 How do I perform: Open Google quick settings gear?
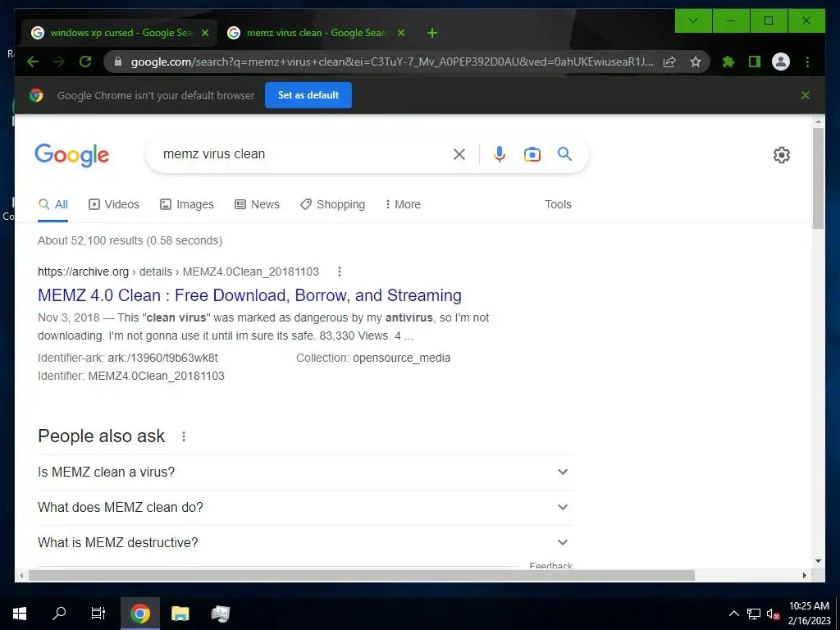point(782,155)
